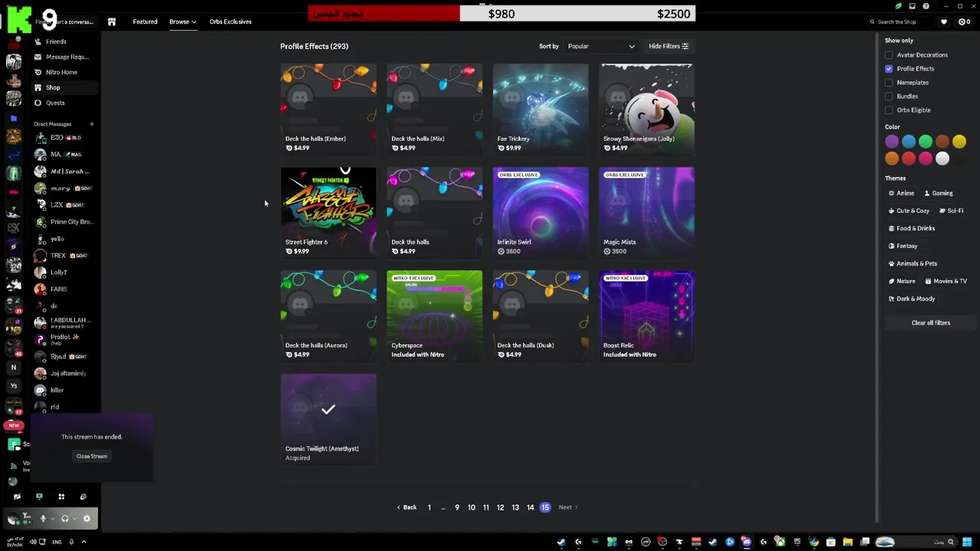Click the green leaf icon in title bar

(898, 6)
